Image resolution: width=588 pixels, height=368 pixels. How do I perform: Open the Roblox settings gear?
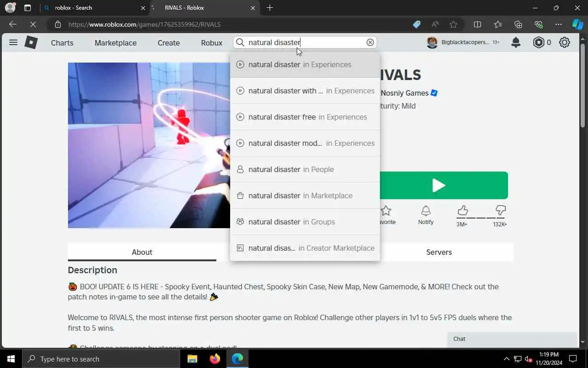[x=565, y=42]
